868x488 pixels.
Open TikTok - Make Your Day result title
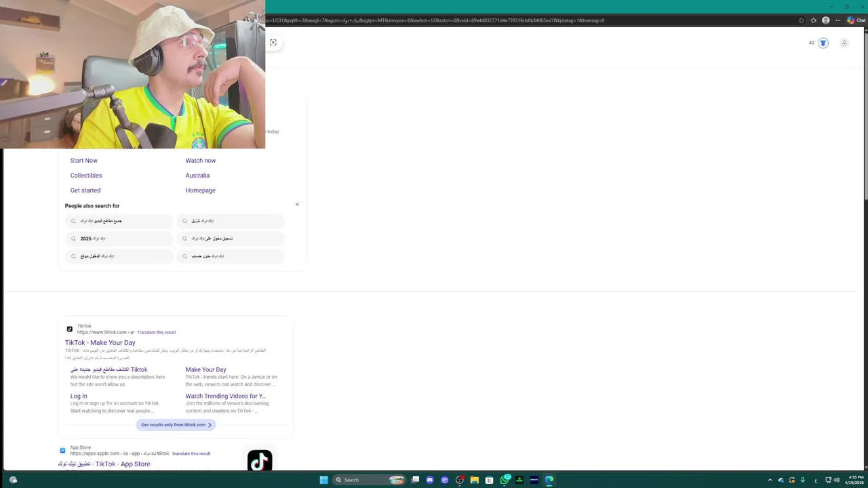100,343
